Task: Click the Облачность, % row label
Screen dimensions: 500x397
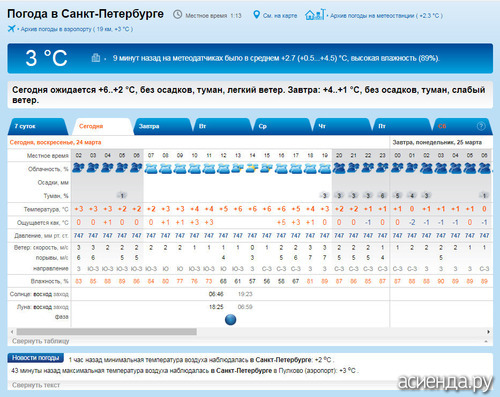Action: tap(48, 169)
